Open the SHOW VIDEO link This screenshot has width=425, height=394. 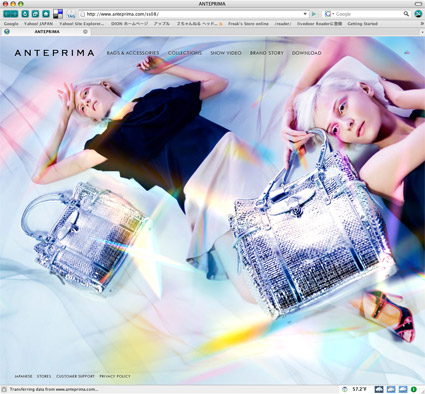[x=226, y=53]
